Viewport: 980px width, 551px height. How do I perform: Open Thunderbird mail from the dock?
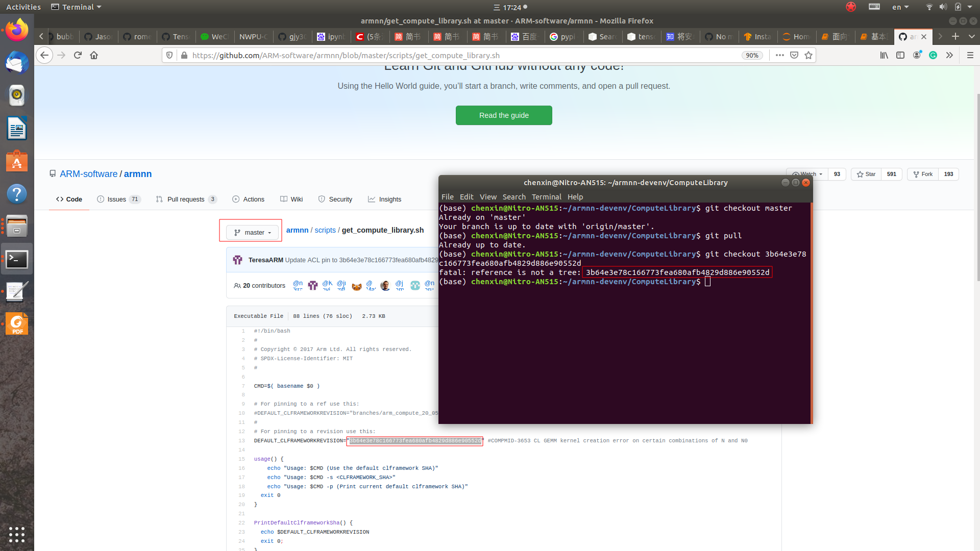point(17,63)
